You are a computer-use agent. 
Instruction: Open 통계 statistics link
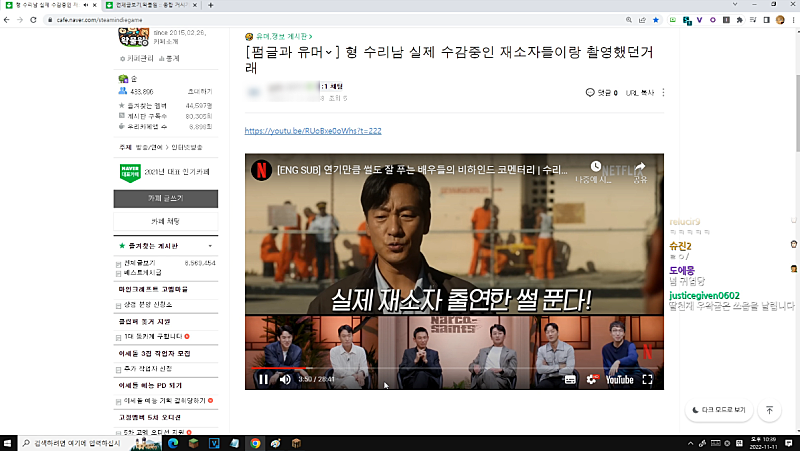tap(169, 59)
